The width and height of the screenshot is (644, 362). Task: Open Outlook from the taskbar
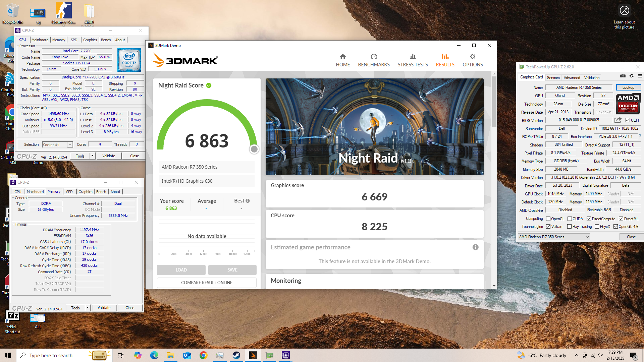(x=187, y=355)
